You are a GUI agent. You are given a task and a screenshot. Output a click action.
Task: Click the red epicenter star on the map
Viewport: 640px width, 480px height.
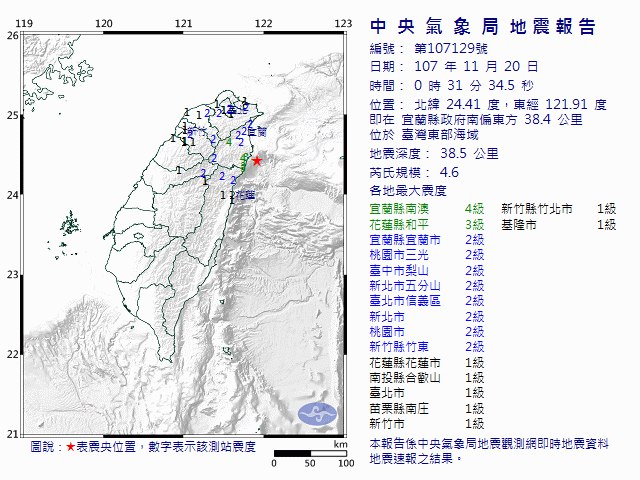coord(257,160)
